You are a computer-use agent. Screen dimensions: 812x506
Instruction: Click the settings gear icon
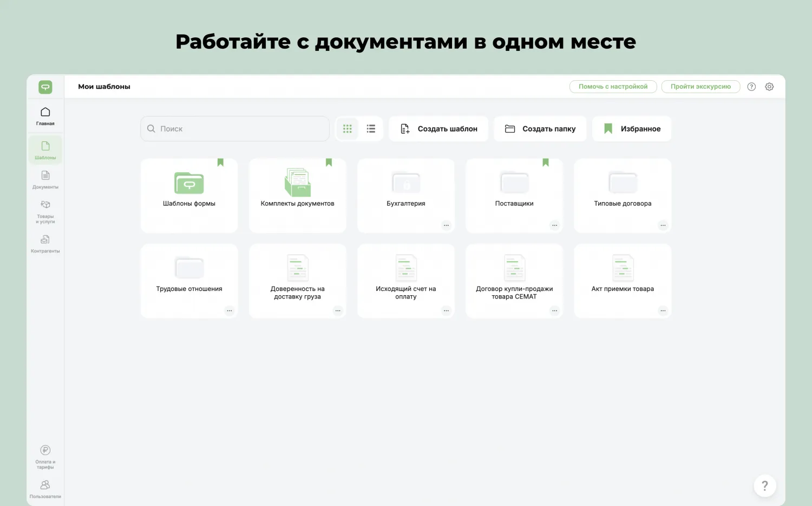coord(769,87)
